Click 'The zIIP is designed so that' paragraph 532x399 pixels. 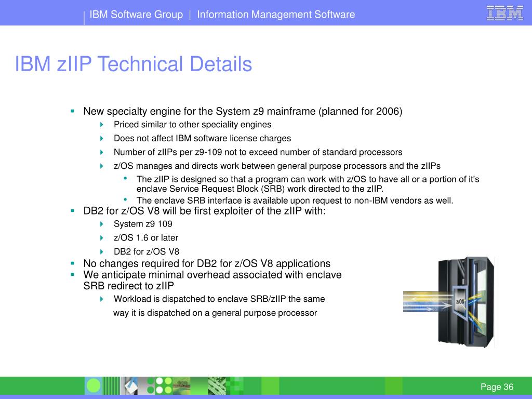pos(308,184)
